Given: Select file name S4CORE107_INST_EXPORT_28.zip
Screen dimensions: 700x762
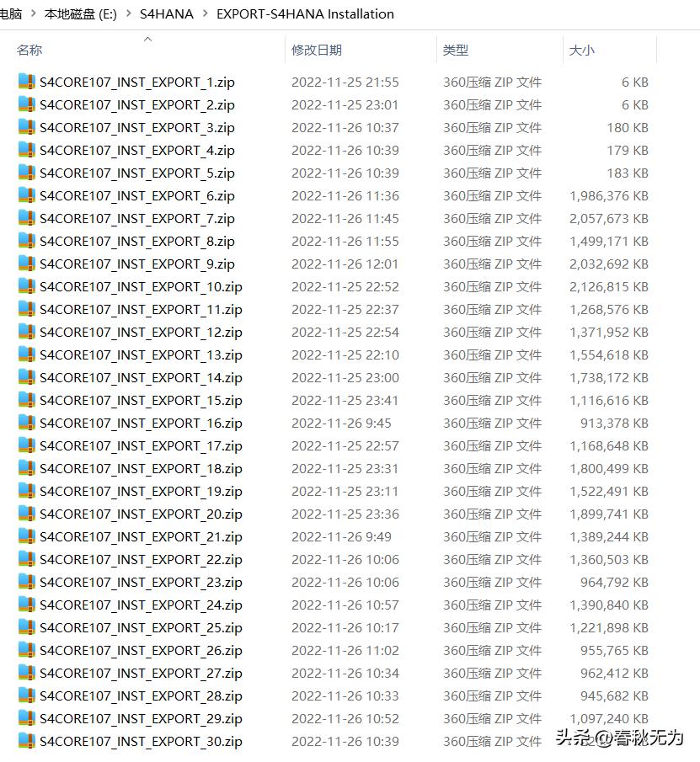Looking at the screenshot, I should [x=141, y=696].
